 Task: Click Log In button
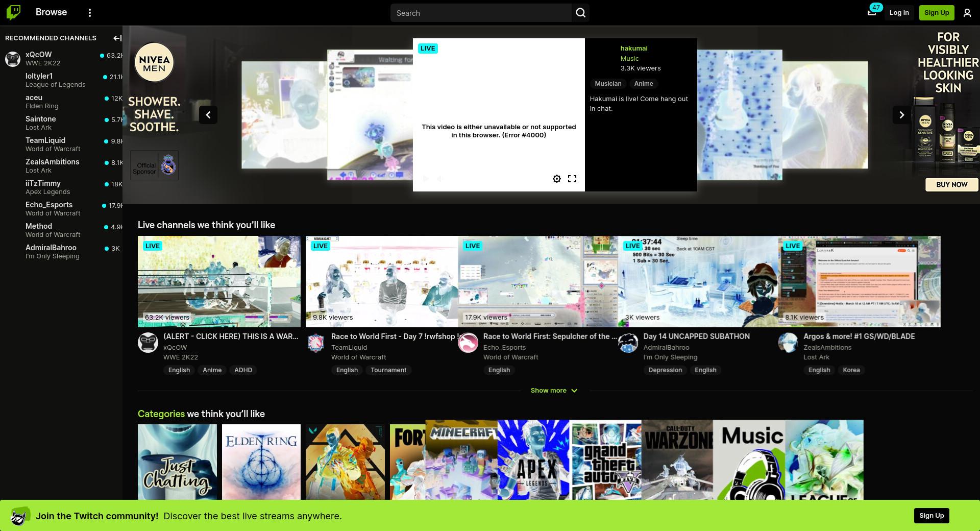point(899,13)
